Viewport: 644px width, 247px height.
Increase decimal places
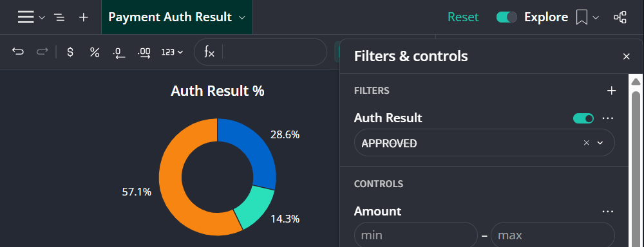tap(144, 53)
